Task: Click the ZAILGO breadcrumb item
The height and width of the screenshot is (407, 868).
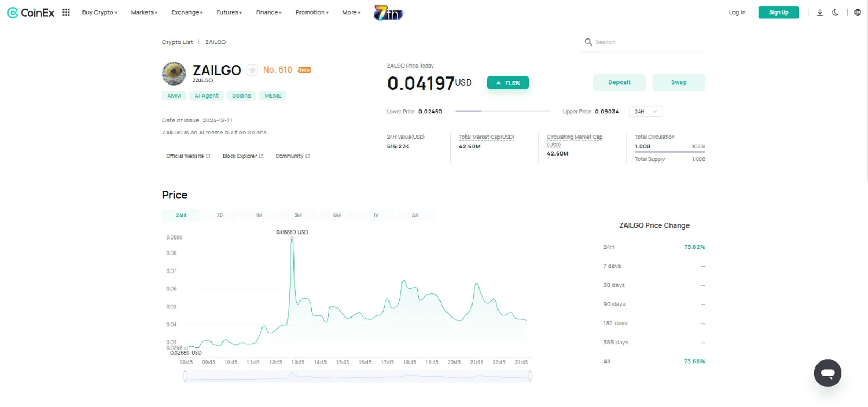Action: pyautogui.click(x=215, y=42)
